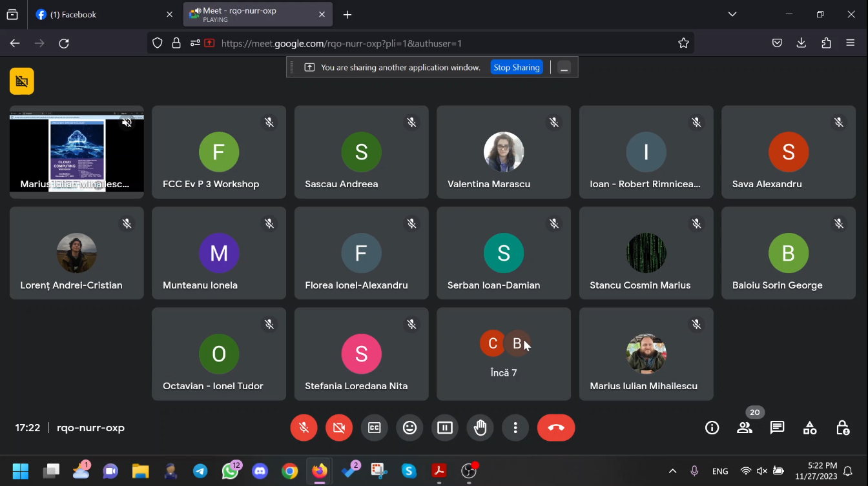Expand the list all tabs chevron
Image resolution: width=868 pixels, height=486 pixels.
pyautogui.click(x=732, y=14)
